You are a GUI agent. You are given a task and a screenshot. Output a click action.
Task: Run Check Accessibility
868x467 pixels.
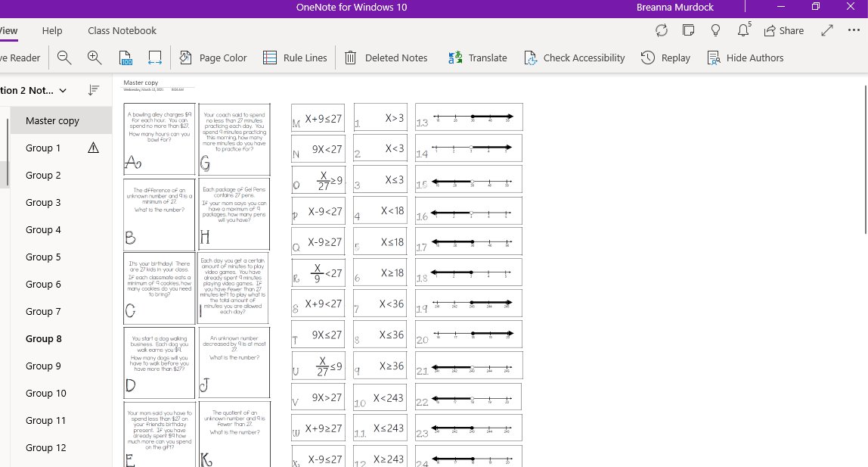(x=574, y=58)
